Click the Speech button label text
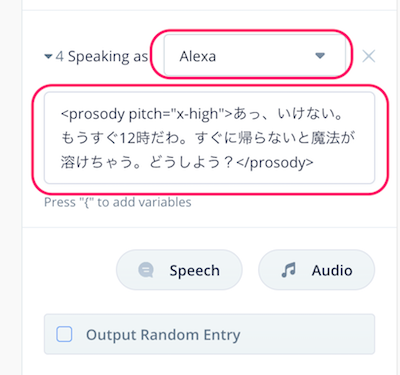Image resolution: width=400 pixels, height=375 pixels. tap(195, 271)
